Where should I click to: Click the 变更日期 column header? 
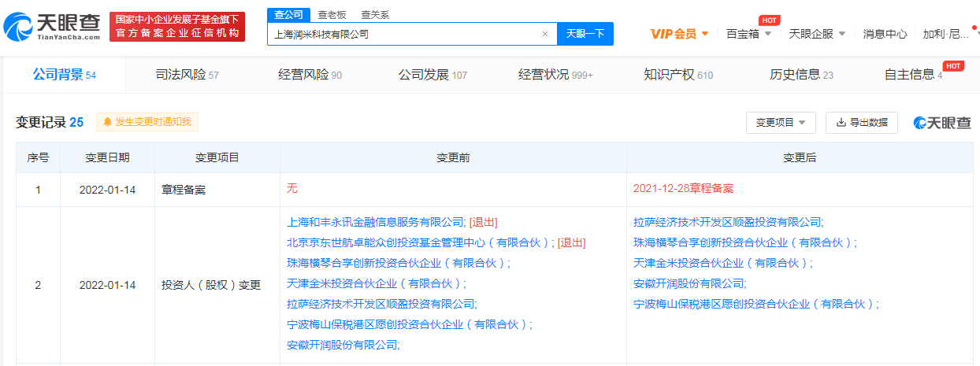[x=107, y=157]
